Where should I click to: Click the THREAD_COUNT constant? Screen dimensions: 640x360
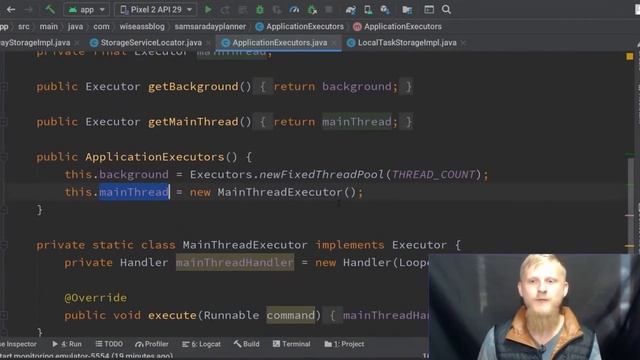pos(433,174)
